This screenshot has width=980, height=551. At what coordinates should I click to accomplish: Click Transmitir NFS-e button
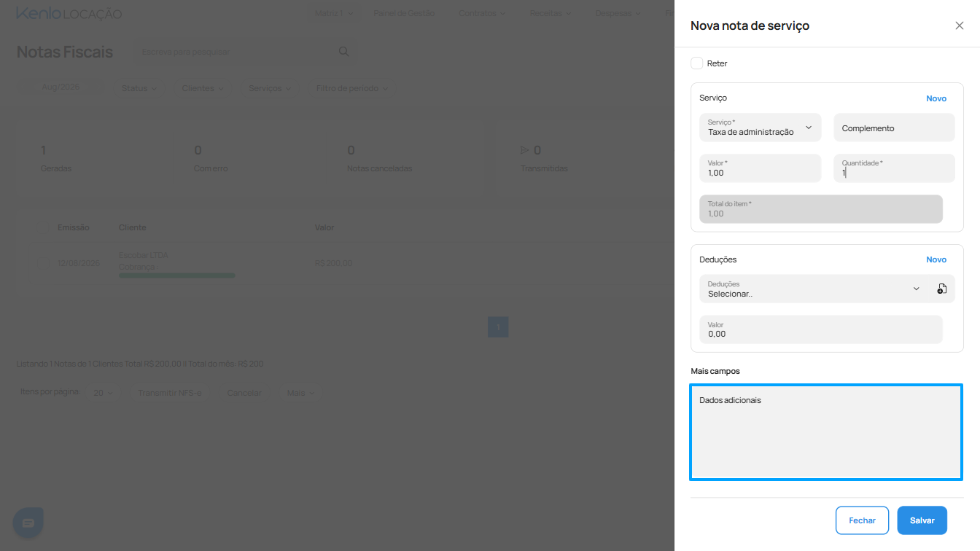[170, 393]
